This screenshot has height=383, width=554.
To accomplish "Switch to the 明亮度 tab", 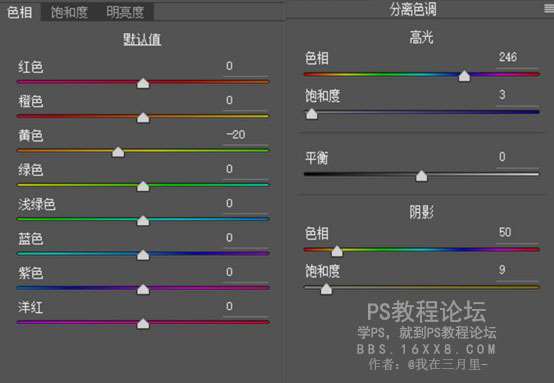I will pyautogui.click(x=125, y=12).
